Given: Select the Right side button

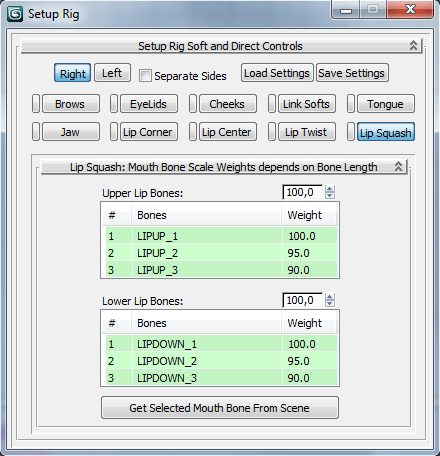Looking at the screenshot, I should pyautogui.click(x=72, y=73).
